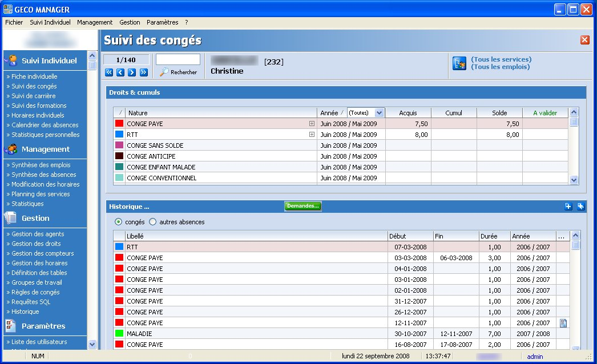The height and width of the screenshot is (364, 597).
Task: Open the Gestion menu
Action: (x=130, y=22)
